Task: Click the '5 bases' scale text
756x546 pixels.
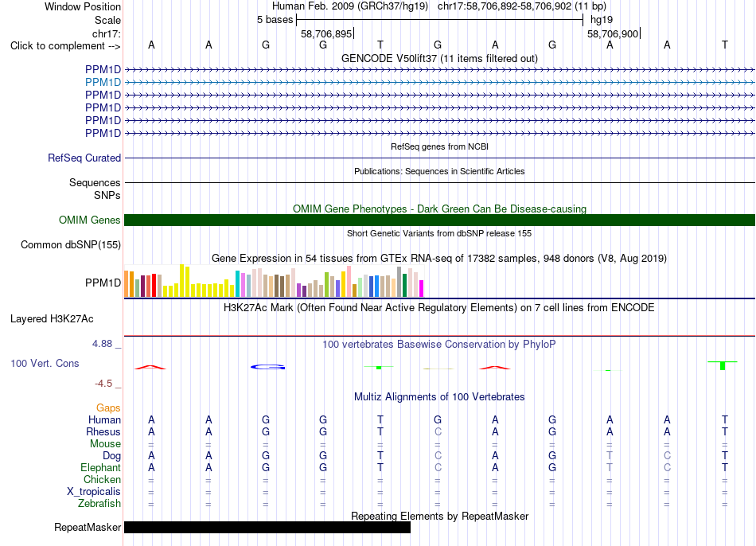Action: [275, 20]
